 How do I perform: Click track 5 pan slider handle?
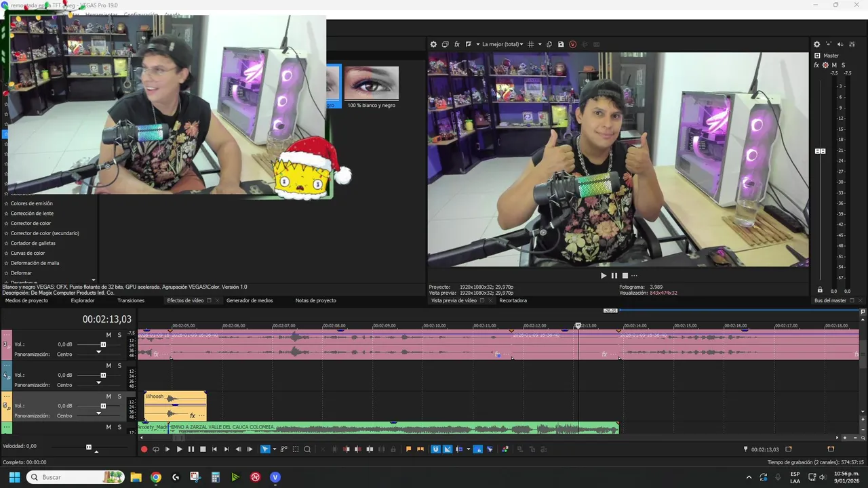tap(98, 413)
